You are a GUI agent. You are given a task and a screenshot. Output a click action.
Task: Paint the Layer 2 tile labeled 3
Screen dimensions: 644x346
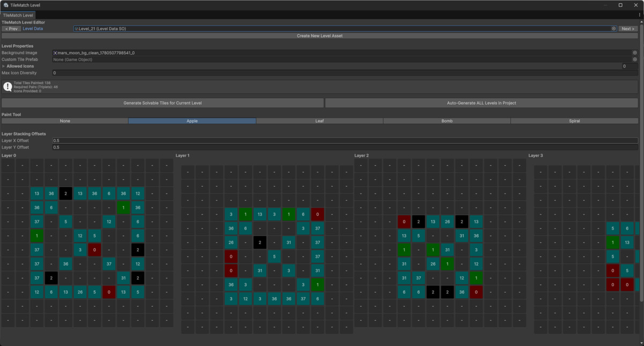(x=475, y=249)
